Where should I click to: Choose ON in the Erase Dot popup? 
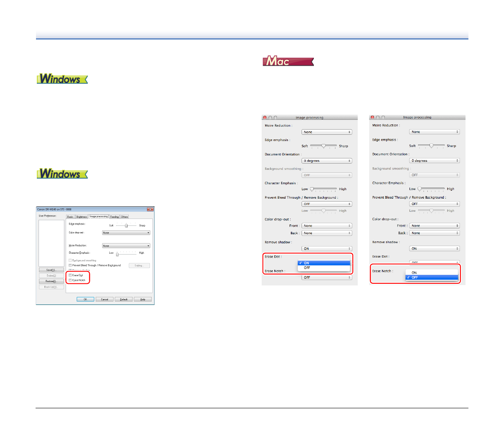(x=324, y=263)
